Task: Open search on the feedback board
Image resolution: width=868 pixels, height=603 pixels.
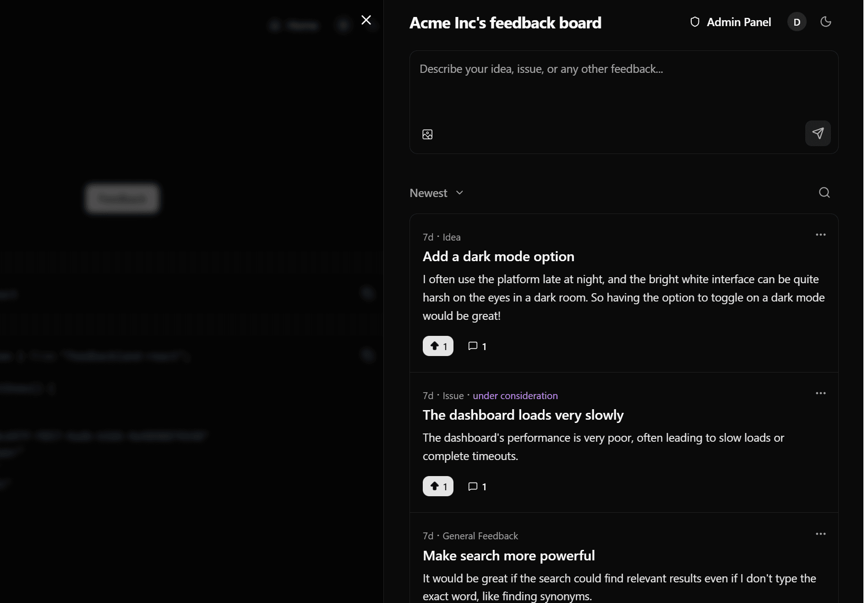Action: pyautogui.click(x=824, y=192)
